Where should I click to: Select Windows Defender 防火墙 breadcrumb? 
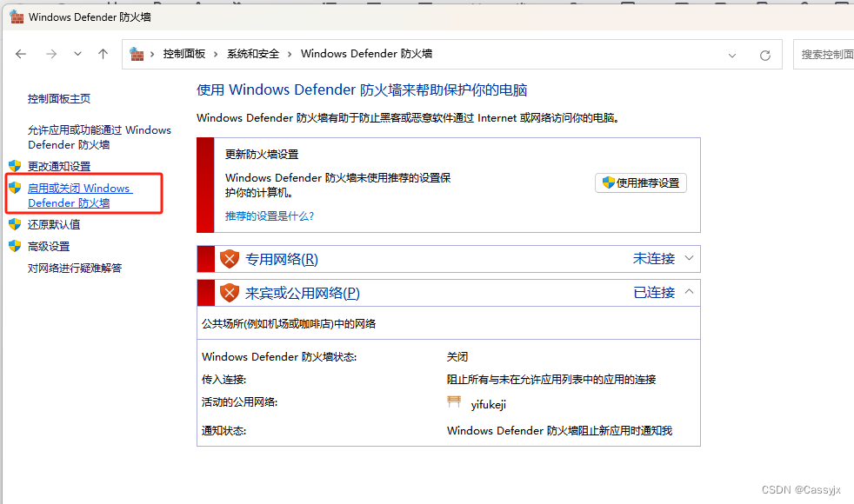pyautogui.click(x=366, y=54)
